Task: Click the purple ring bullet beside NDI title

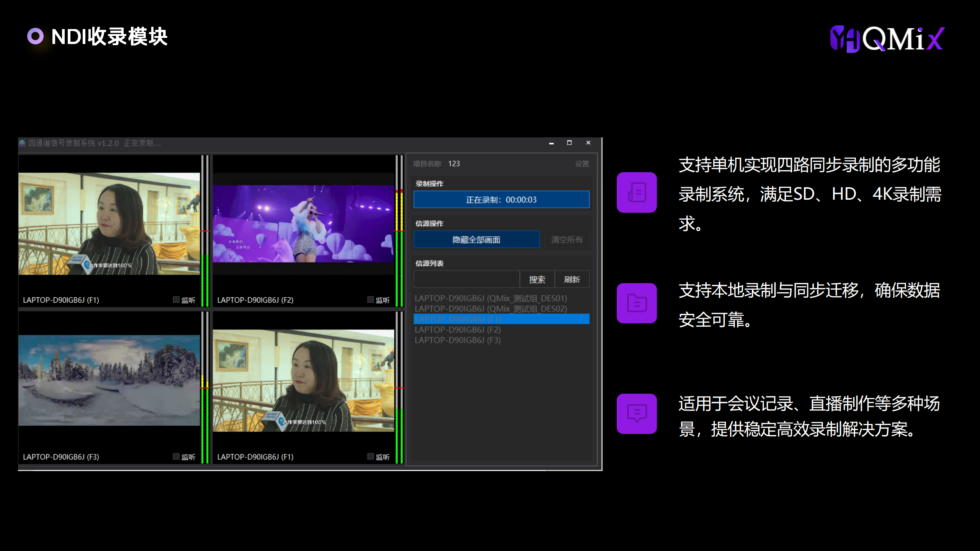Action: 35,36
